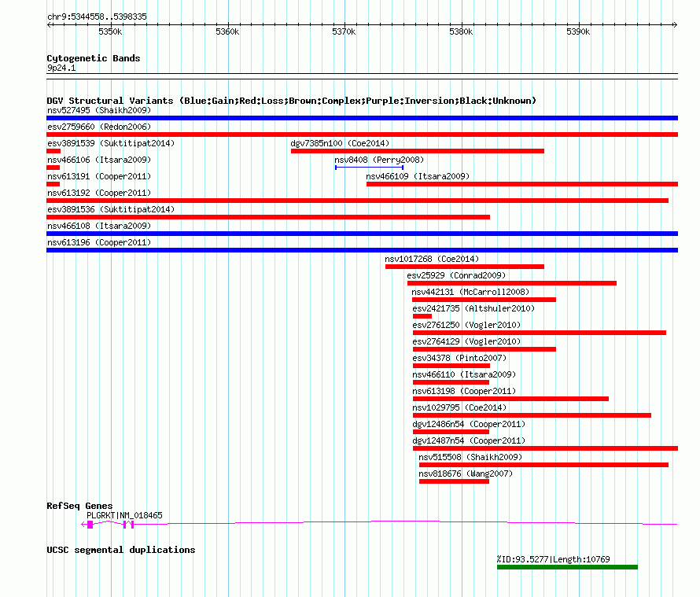This screenshot has width=700, height=597.
Task: Click the %ID:93.5277|Length:10769 label
Action: point(553,559)
